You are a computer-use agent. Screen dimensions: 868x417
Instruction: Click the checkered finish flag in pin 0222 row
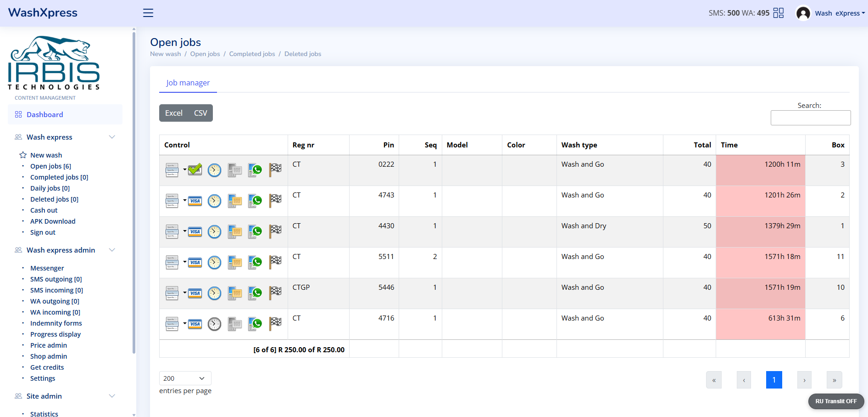click(275, 170)
